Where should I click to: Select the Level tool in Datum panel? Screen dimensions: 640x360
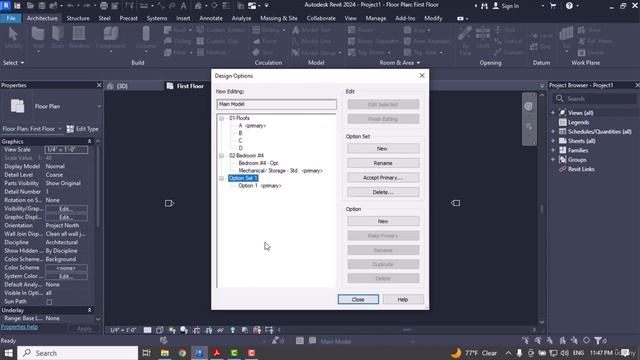coord(542,36)
